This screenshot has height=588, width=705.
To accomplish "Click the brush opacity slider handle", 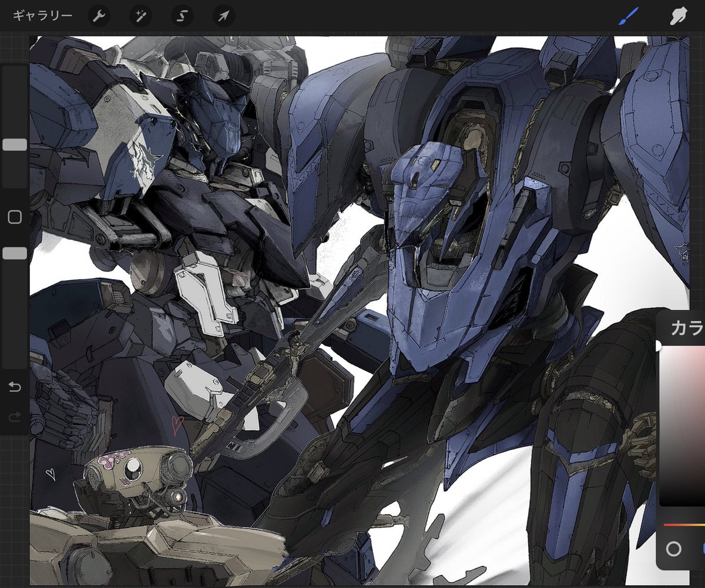I will click(x=15, y=253).
